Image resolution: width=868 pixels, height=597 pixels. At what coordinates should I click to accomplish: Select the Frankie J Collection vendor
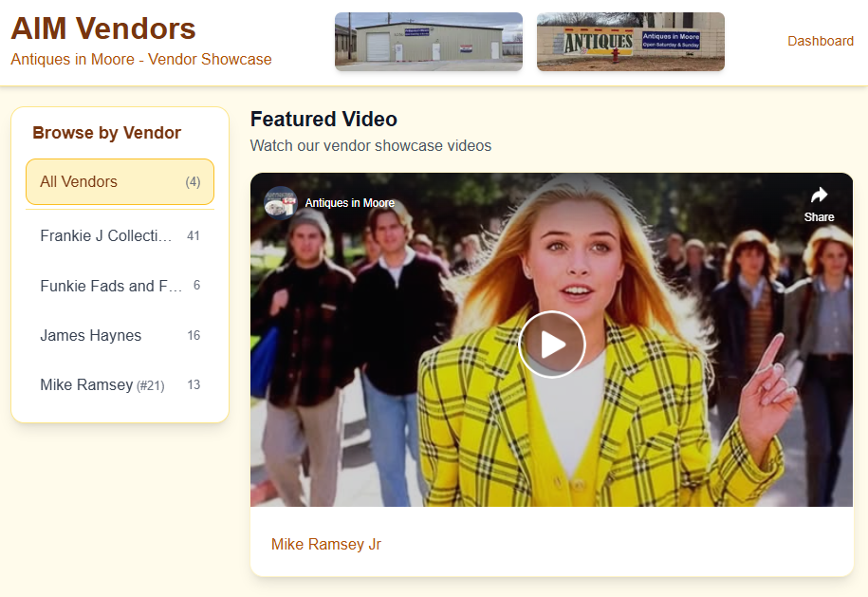(105, 235)
